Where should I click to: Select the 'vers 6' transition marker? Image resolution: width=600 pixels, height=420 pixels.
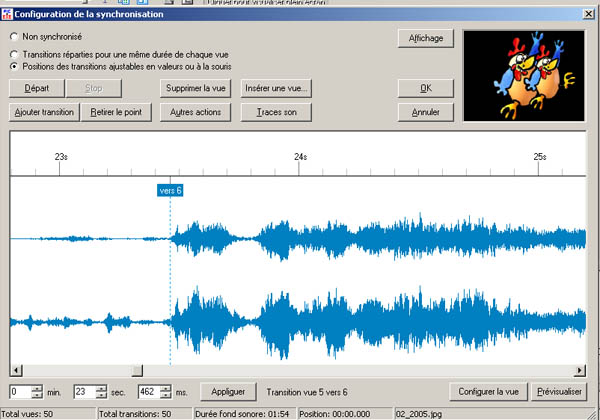tap(170, 190)
